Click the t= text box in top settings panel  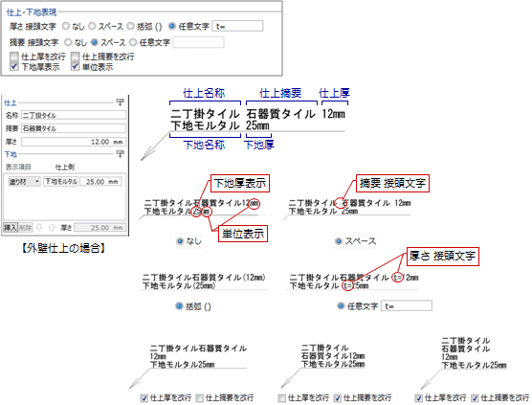tap(237, 26)
